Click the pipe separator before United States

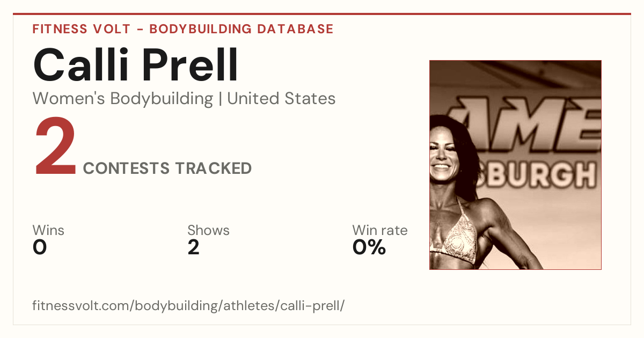(220, 99)
